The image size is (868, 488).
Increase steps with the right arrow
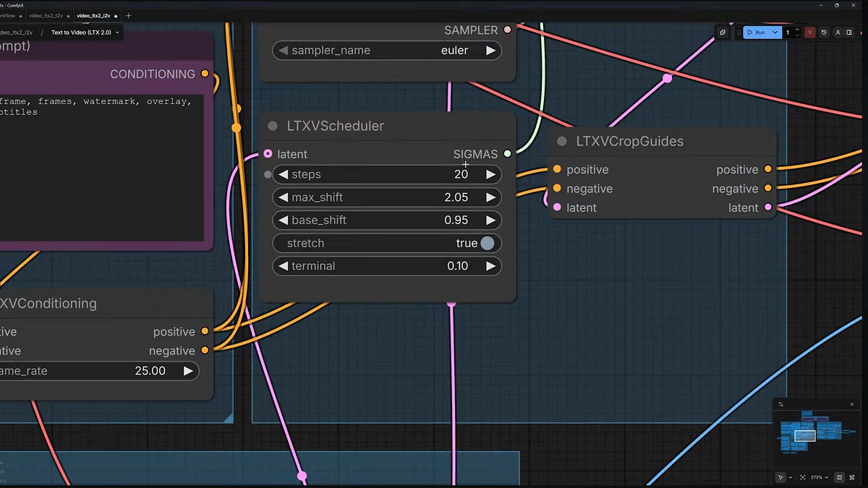click(x=490, y=174)
